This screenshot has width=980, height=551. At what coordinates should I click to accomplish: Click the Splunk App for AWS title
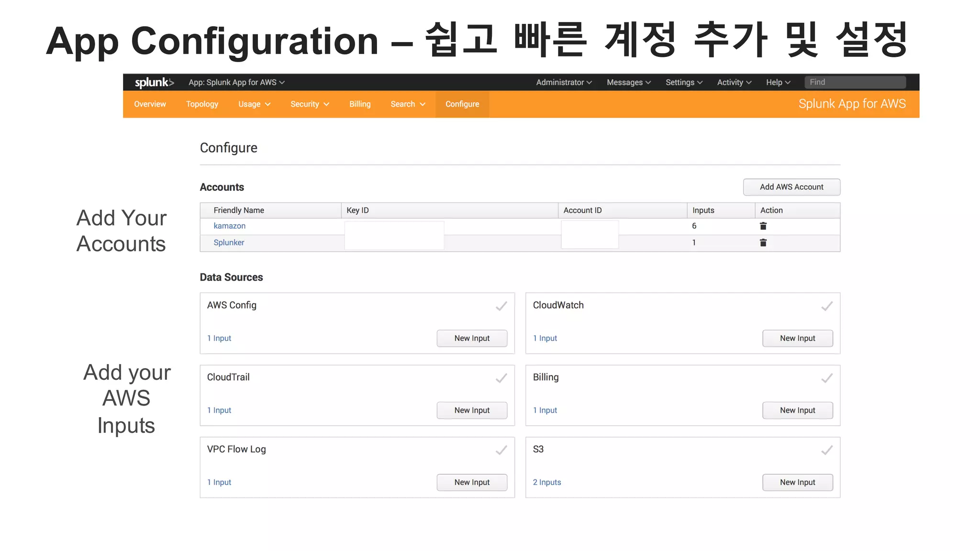[852, 104]
